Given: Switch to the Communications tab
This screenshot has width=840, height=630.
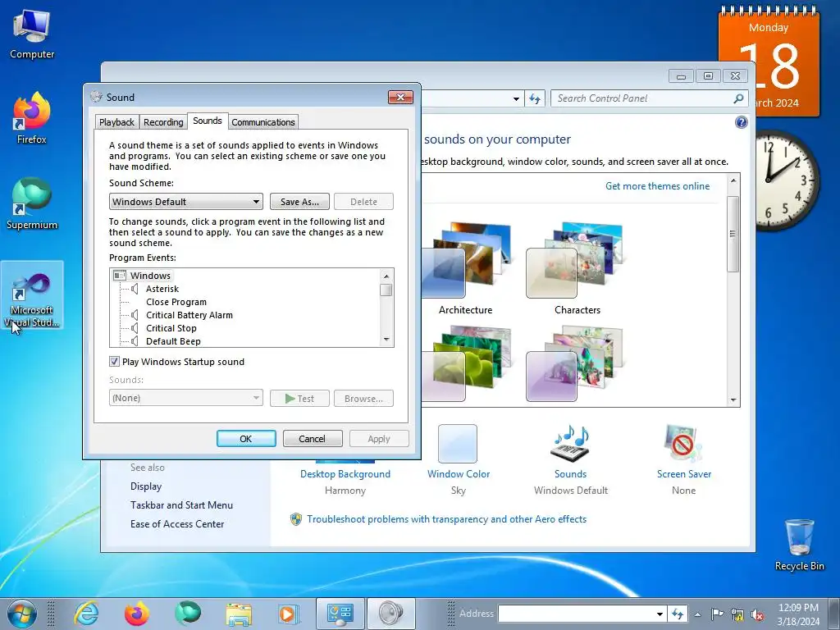Looking at the screenshot, I should click(263, 122).
